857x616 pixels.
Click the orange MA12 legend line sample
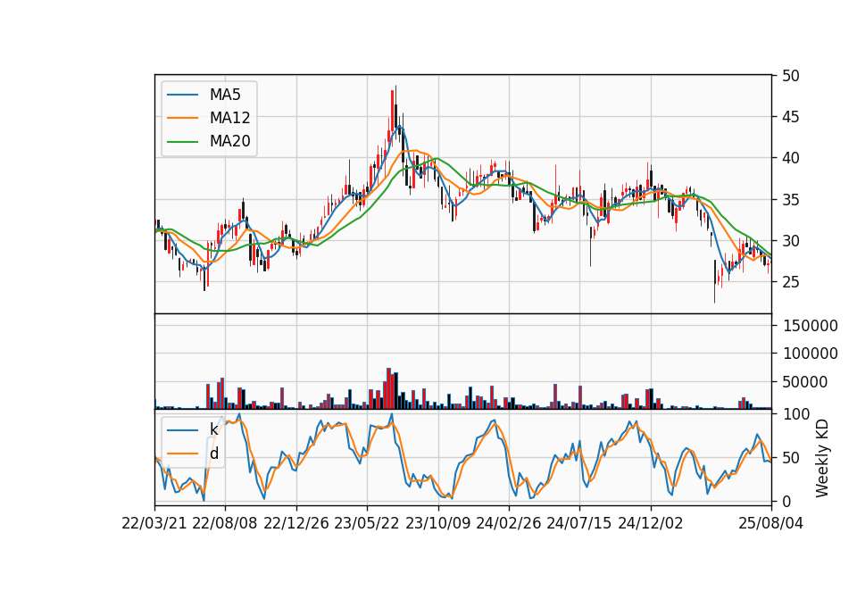click(182, 118)
